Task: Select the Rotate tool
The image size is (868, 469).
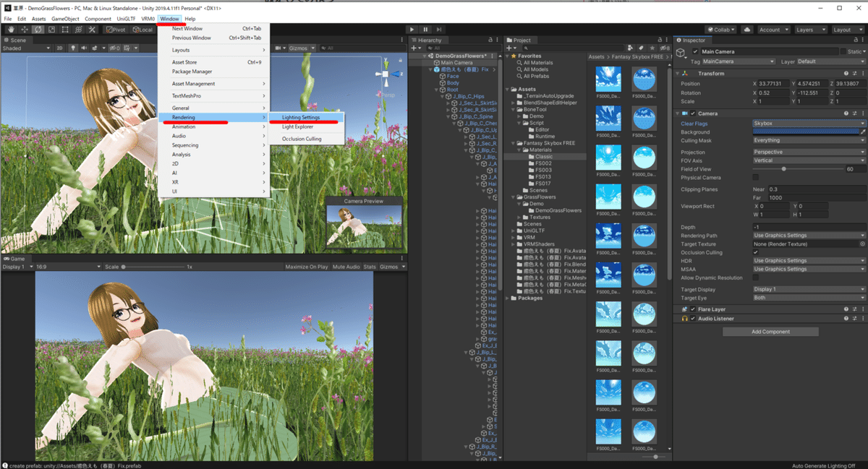Action: pyautogui.click(x=38, y=30)
